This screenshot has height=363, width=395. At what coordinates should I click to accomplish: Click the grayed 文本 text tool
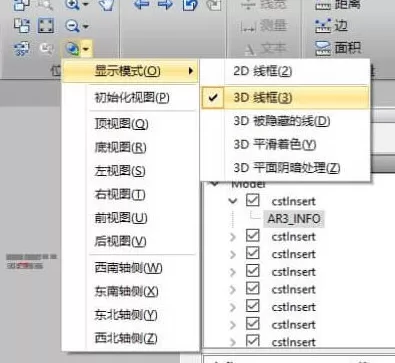pos(265,49)
